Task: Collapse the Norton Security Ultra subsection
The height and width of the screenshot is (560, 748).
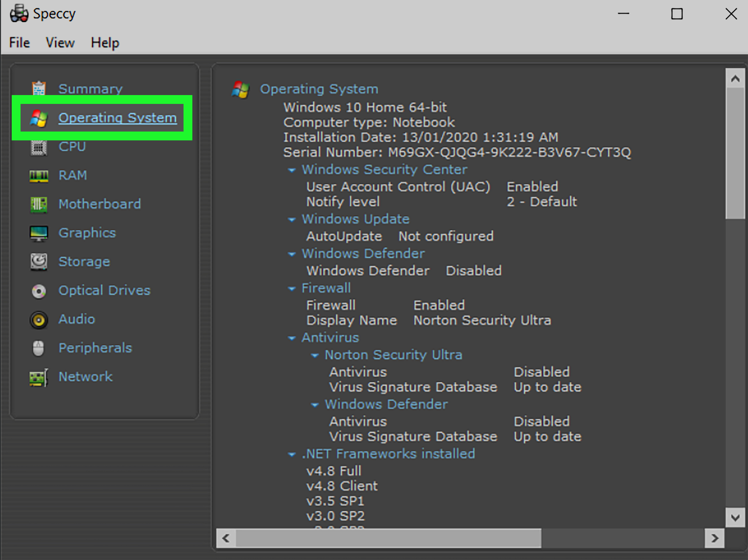Action: point(315,355)
